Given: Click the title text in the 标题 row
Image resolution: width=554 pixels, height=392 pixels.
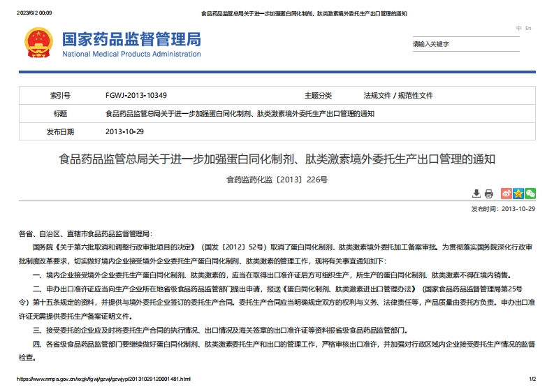Looking at the screenshot, I should [240, 114].
